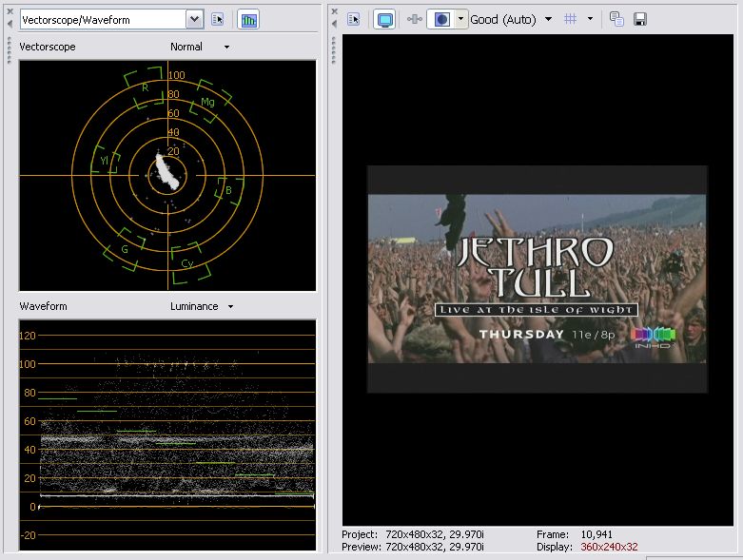Open the Vectorscope/Waveform scope selector arrow

coord(194,19)
